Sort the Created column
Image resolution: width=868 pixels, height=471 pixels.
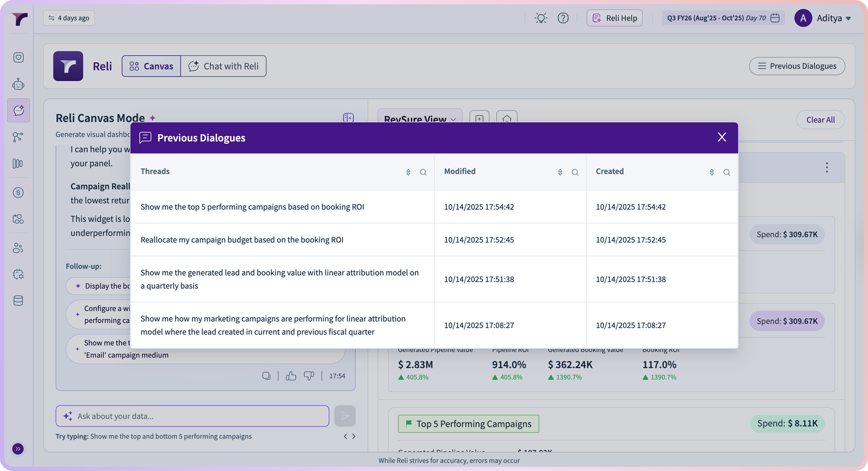712,172
